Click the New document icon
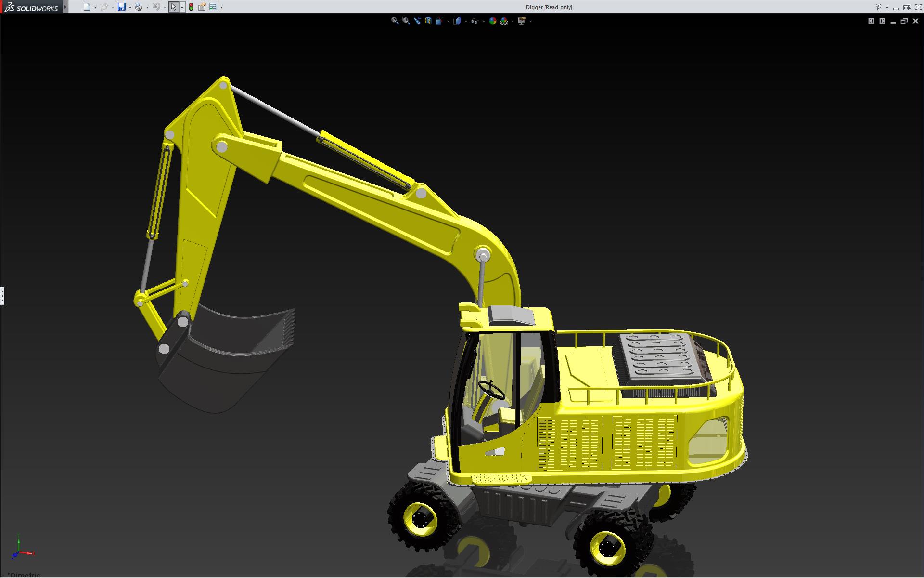Screen dimensions: 924x578 (87, 7)
